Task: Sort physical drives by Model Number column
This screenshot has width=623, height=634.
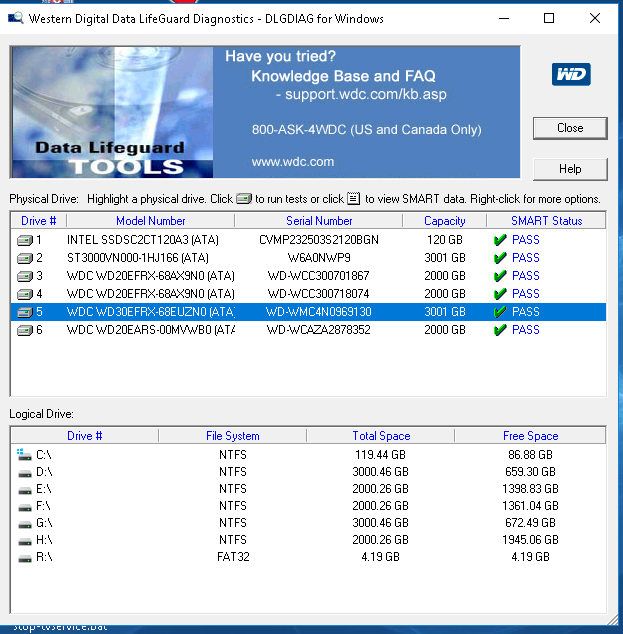Action: click(x=150, y=221)
